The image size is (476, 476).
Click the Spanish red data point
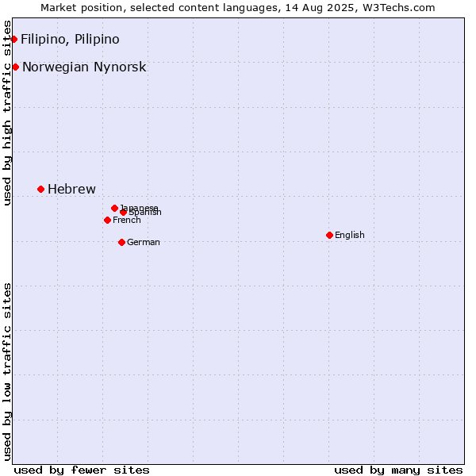point(123,212)
